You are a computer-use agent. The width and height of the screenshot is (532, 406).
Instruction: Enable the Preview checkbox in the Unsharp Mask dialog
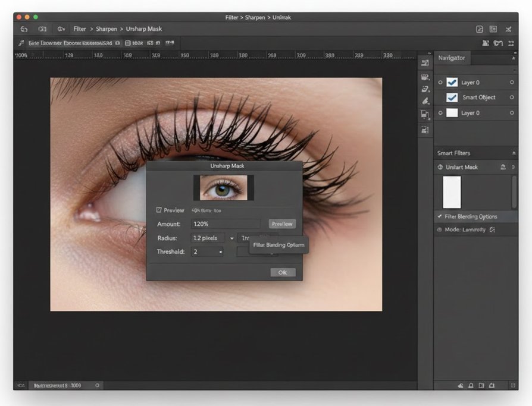[x=159, y=209]
